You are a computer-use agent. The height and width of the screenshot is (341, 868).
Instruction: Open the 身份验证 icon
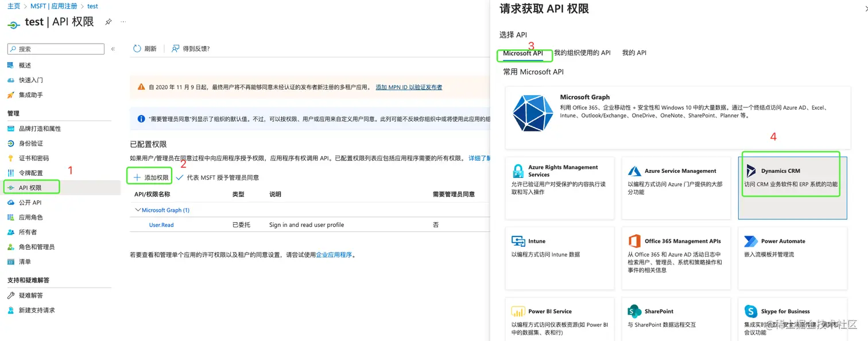[x=10, y=144]
